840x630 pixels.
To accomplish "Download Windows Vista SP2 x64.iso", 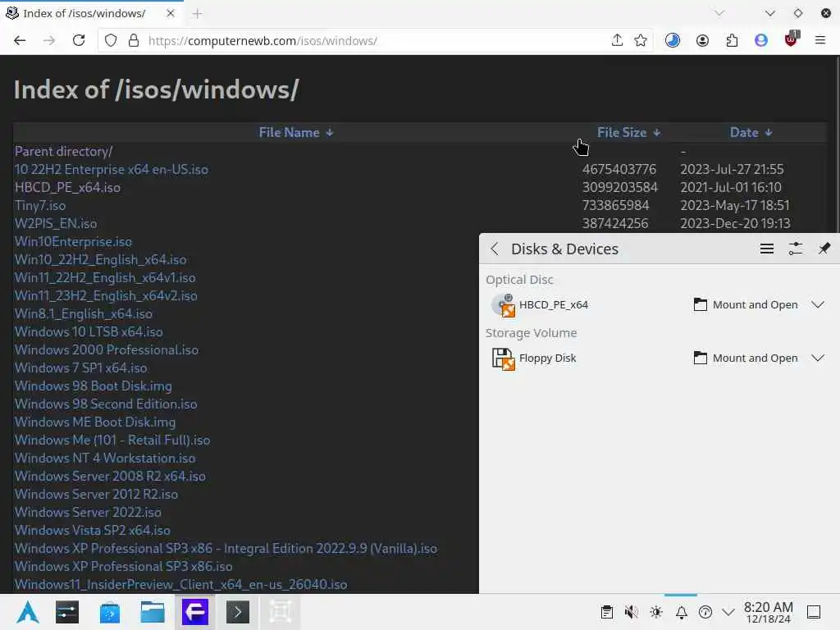I will [x=92, y=531].
